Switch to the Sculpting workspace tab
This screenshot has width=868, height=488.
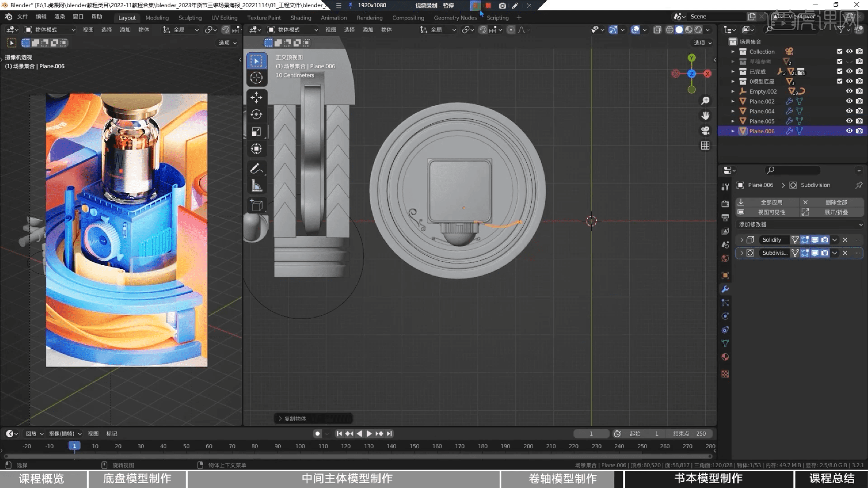[x=190, y=18]
